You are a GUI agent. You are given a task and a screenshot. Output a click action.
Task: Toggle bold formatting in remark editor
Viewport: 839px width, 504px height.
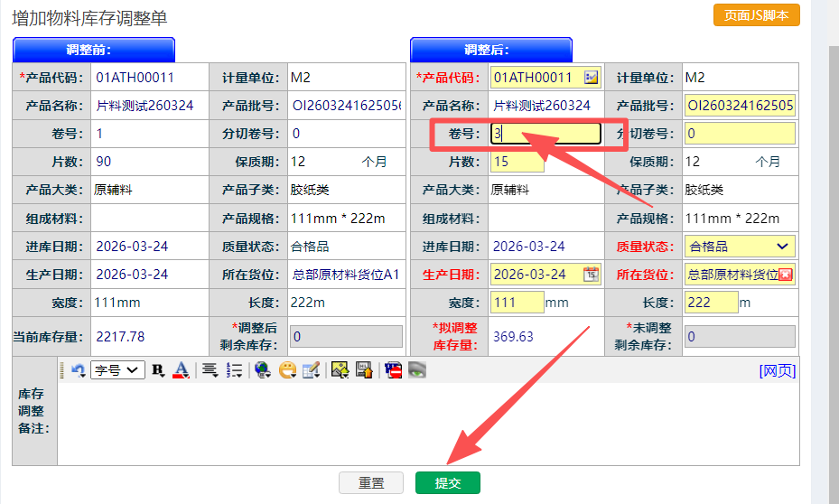pos(158,369)
